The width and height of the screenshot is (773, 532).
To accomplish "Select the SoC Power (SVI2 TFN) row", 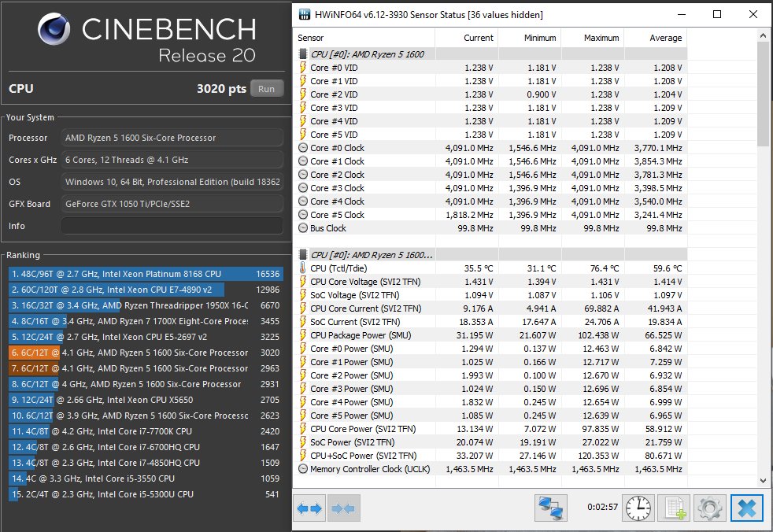I will click(x=491, y=442).
